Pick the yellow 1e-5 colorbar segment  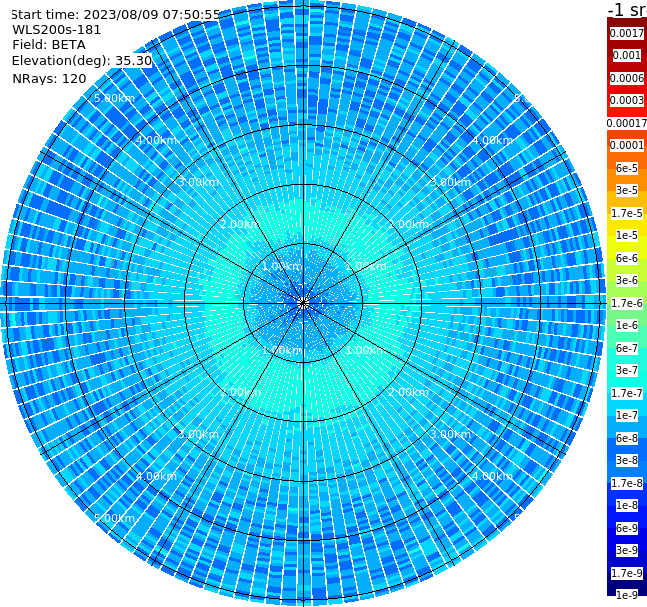[627, 235]
